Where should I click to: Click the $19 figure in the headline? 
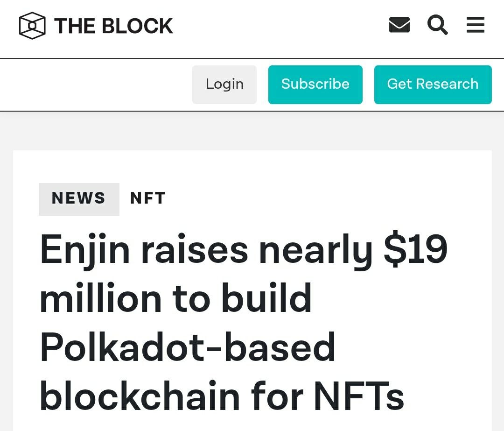point(415,249)
